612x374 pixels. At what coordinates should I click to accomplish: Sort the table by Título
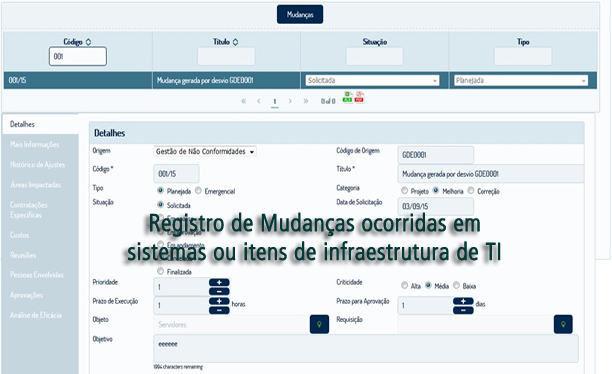(x=235, y=42)
